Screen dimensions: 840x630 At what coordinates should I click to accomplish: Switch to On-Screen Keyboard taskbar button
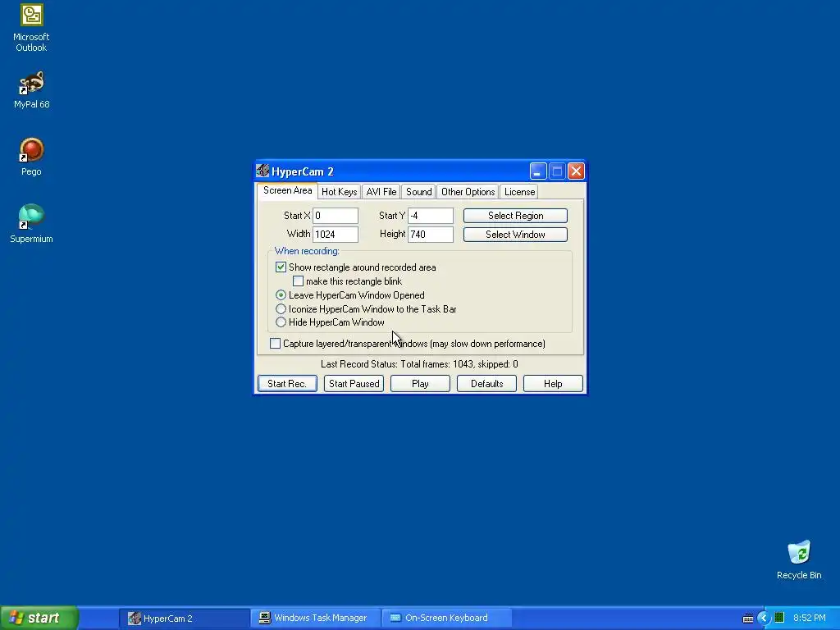(447, 619)
